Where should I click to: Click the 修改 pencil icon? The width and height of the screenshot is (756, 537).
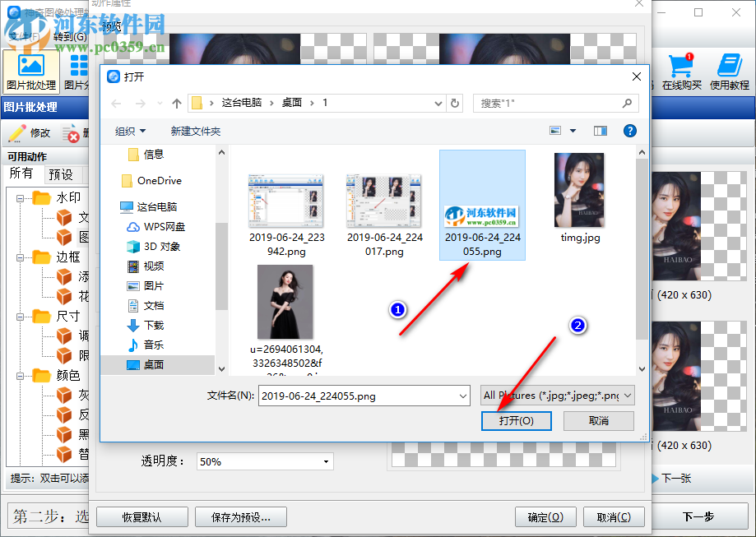17,133
